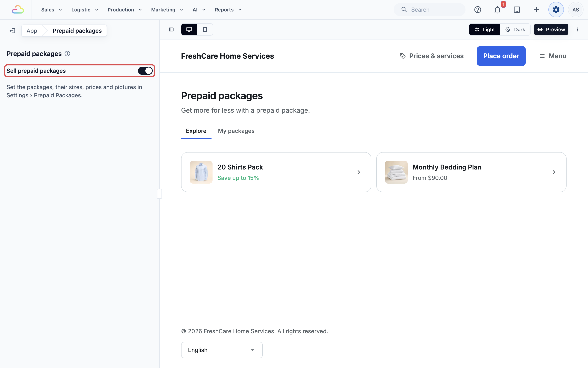Click the panel resize handle
The image size is (588, 368).
(159, 194)
